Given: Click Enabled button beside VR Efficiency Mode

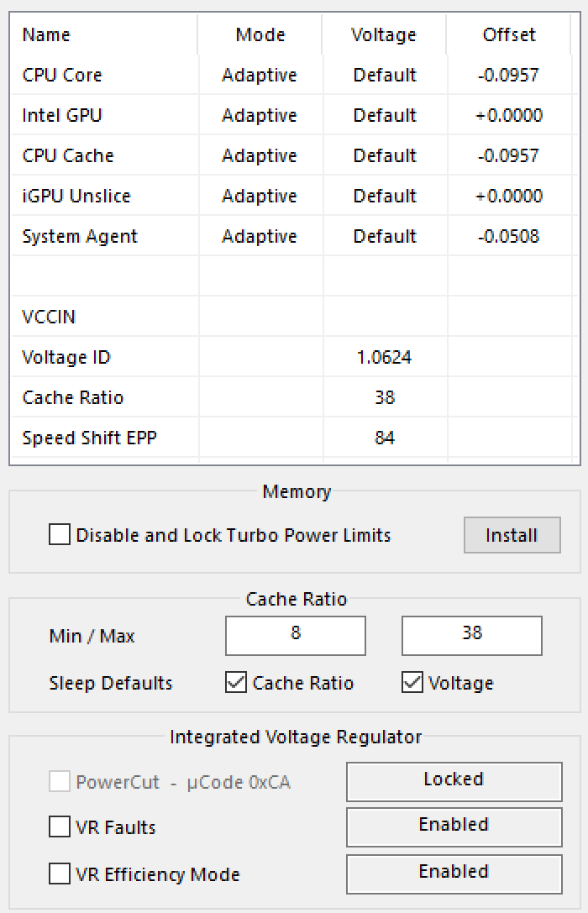Looking at the screenshot, I should click(x=454, y=874).
